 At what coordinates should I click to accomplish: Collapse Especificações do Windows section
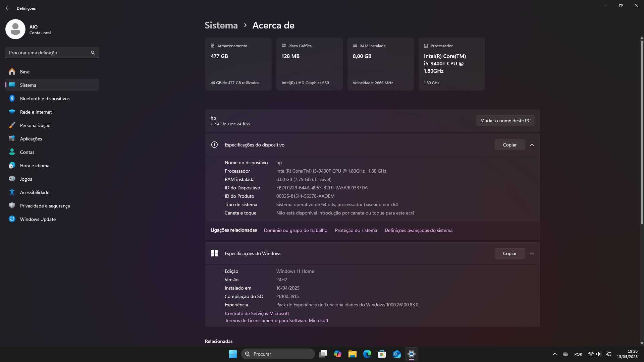pyautogui.click(x=532, y=253)
